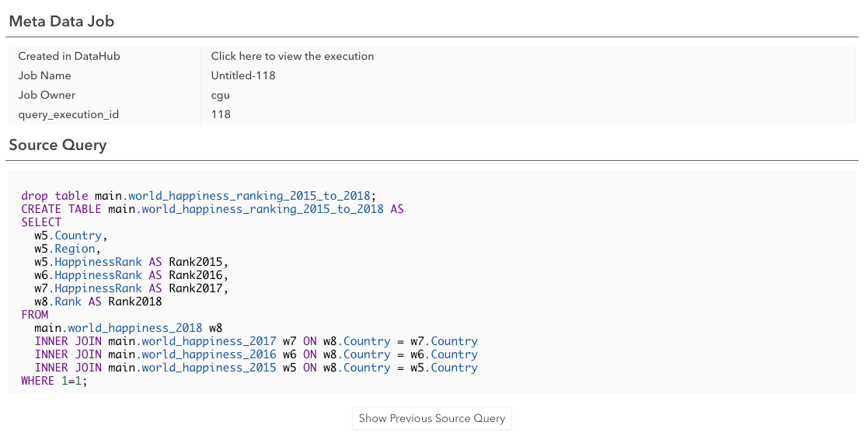Click the Show Previous Source Query button
Image resolution: width=868 pixels, height=436 pixels.
tap(432, 418)
